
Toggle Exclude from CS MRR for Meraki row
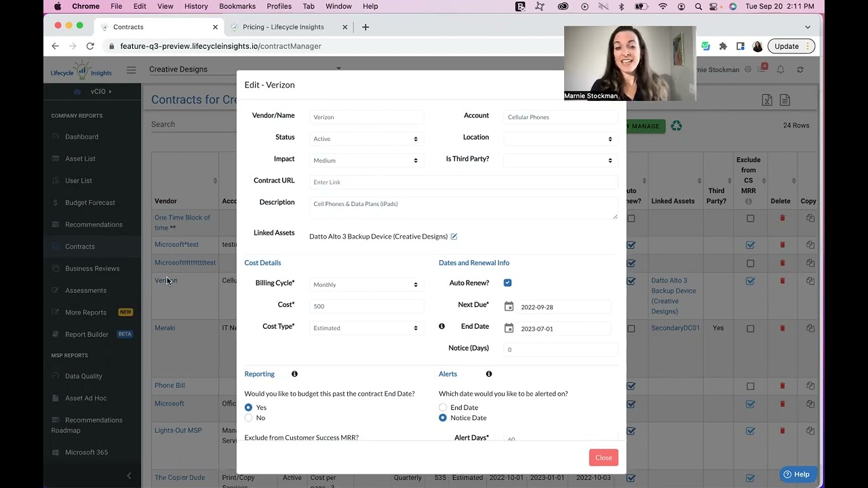[x=750, y=329]
